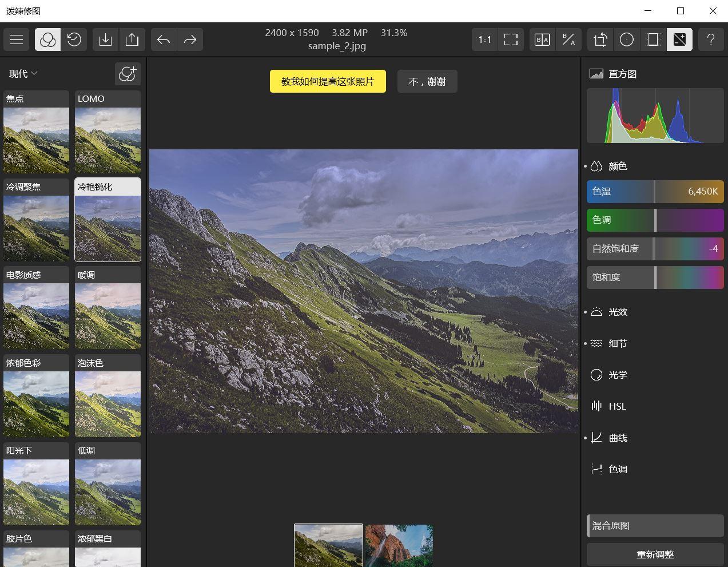Select the 冷艳锐化 filter preset
The image size is (728, 567).
pyautogui.click(x=108, y=220)
